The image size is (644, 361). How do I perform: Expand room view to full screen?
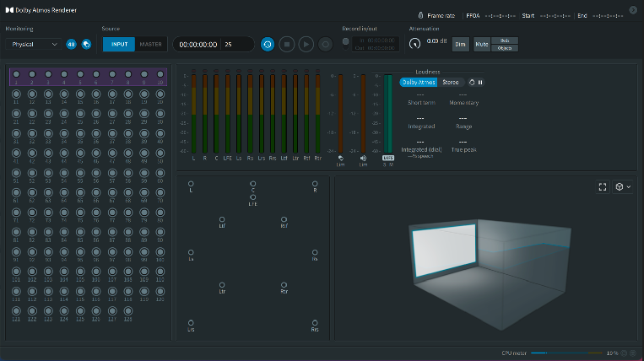(x=603, y=187)
